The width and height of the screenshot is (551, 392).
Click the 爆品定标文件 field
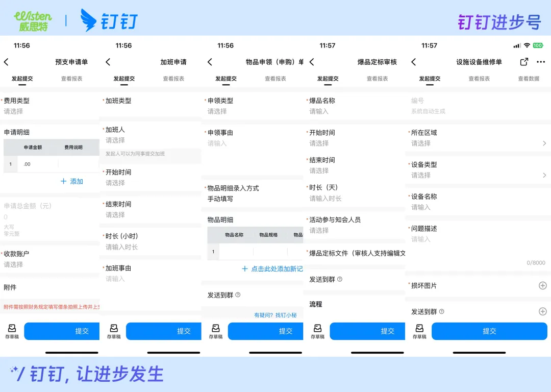354,253
